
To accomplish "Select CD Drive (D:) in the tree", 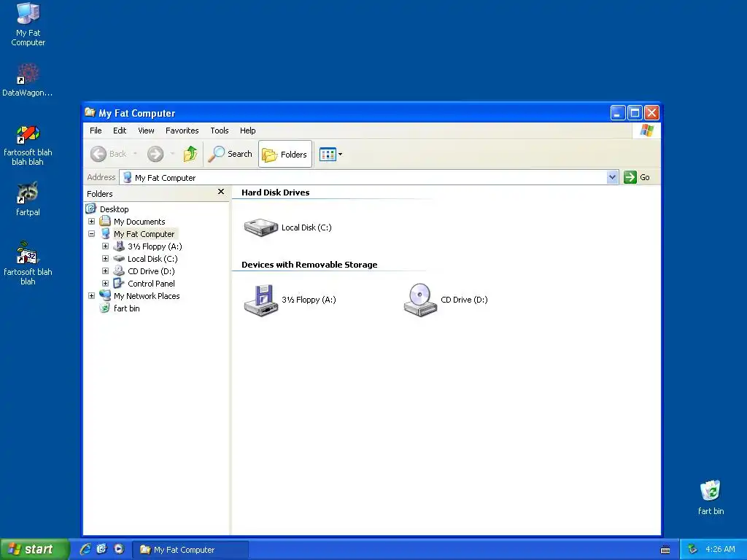I will pos(151,271).
